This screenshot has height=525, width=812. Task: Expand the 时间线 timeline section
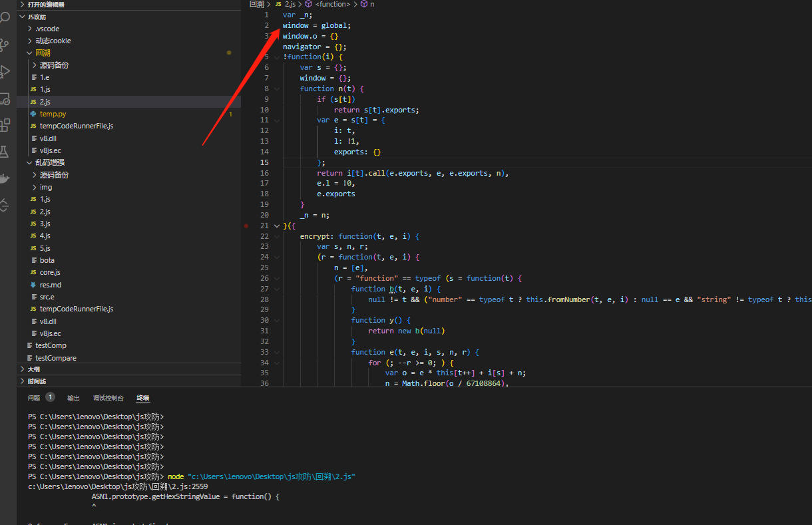pos(23,381)
